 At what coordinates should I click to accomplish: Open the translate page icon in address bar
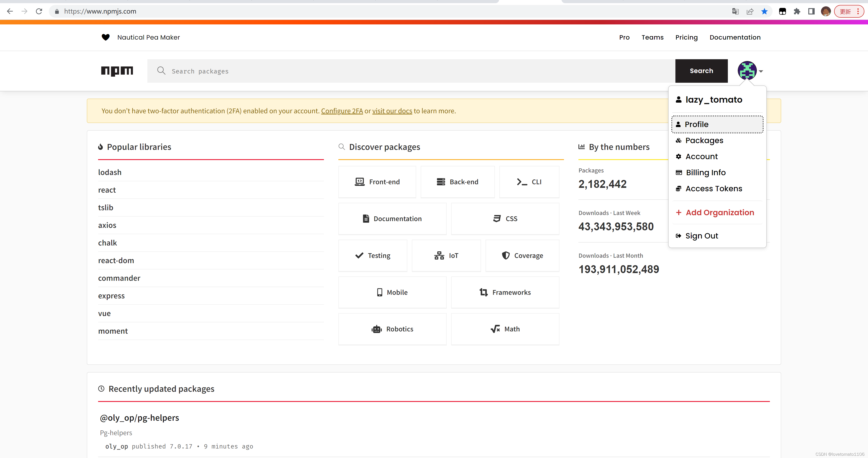tap(735, 12)
